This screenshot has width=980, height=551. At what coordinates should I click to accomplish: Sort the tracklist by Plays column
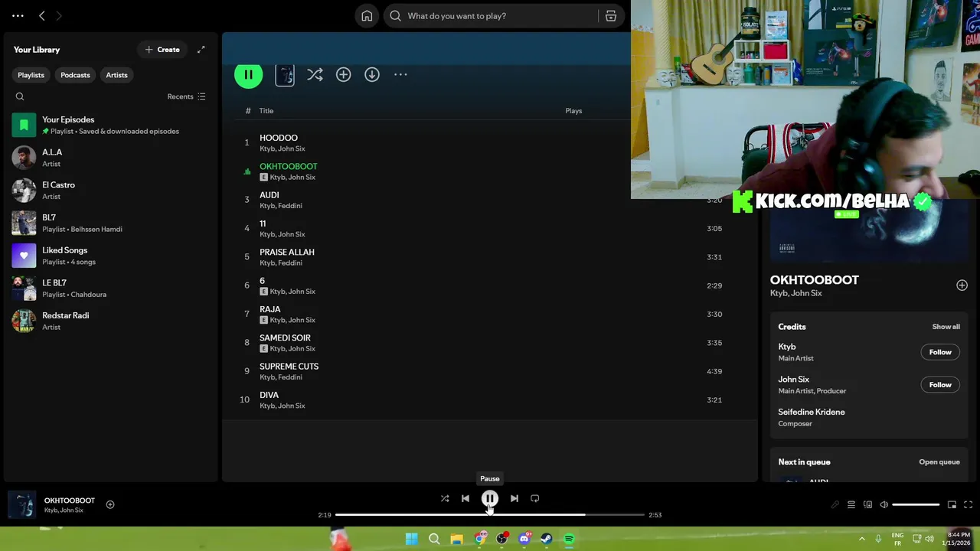pos(573,111)
